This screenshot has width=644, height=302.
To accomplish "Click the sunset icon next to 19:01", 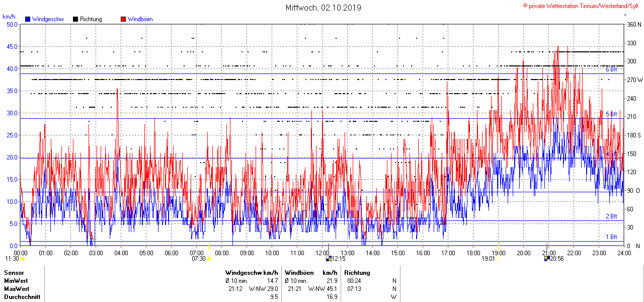I will tap(499, 259).
